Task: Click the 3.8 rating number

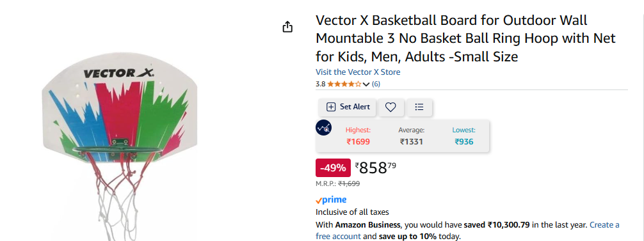Action: click(x=320, y=84)
